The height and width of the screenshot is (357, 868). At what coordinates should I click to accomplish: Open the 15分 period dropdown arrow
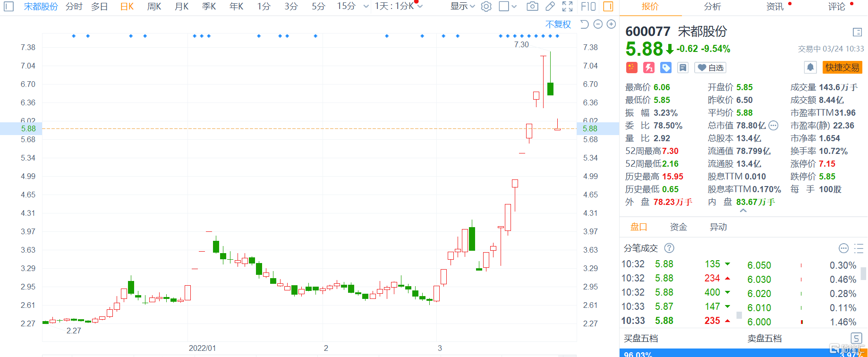pos(366,7)
